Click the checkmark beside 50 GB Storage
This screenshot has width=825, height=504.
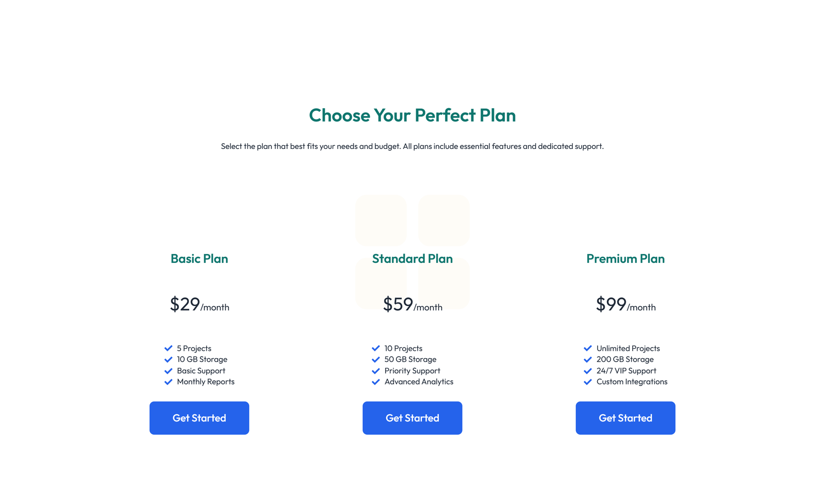(x=376, y=359)
